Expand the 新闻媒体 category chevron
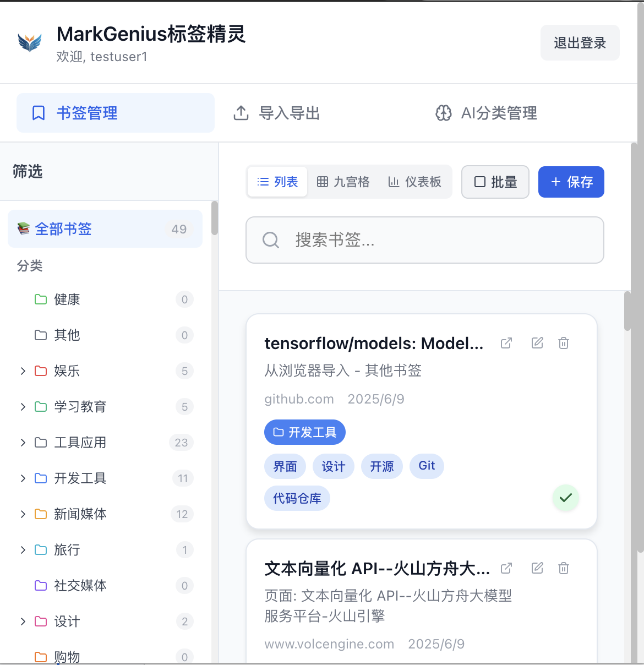The width and height of the screenshot is (644, 665). pyautogui.click(x=23, y=514)
